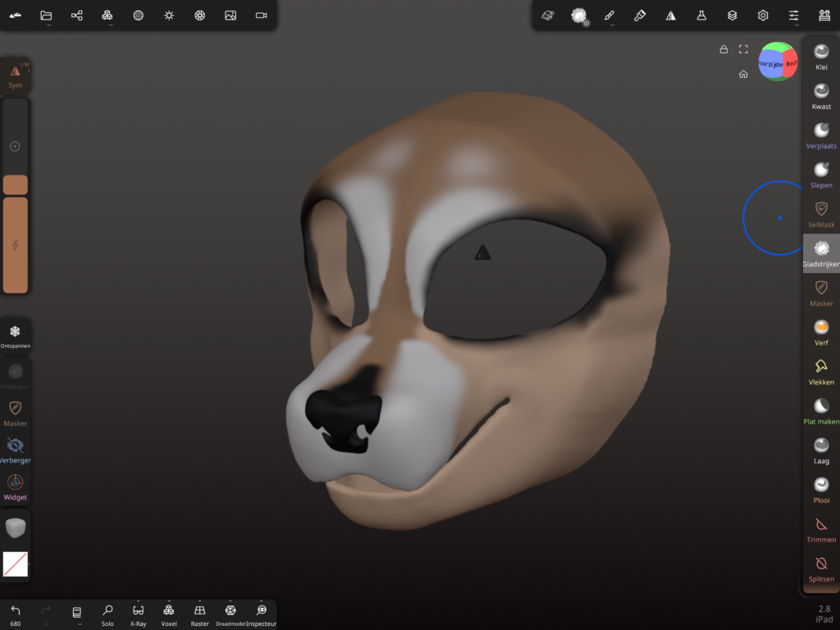This screenshot has width=840, height=630.
Task: Select the Klei brush tool
Action: pos(820,57)
